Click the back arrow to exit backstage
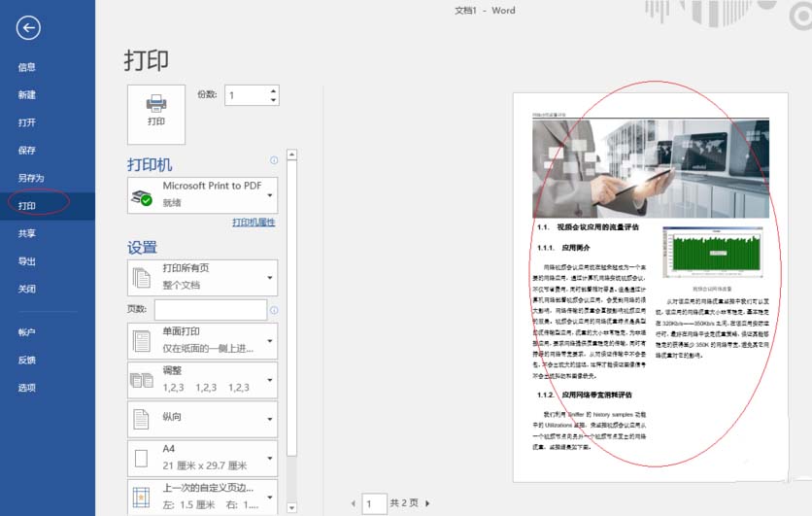812x516 pixels. point(28,28)
